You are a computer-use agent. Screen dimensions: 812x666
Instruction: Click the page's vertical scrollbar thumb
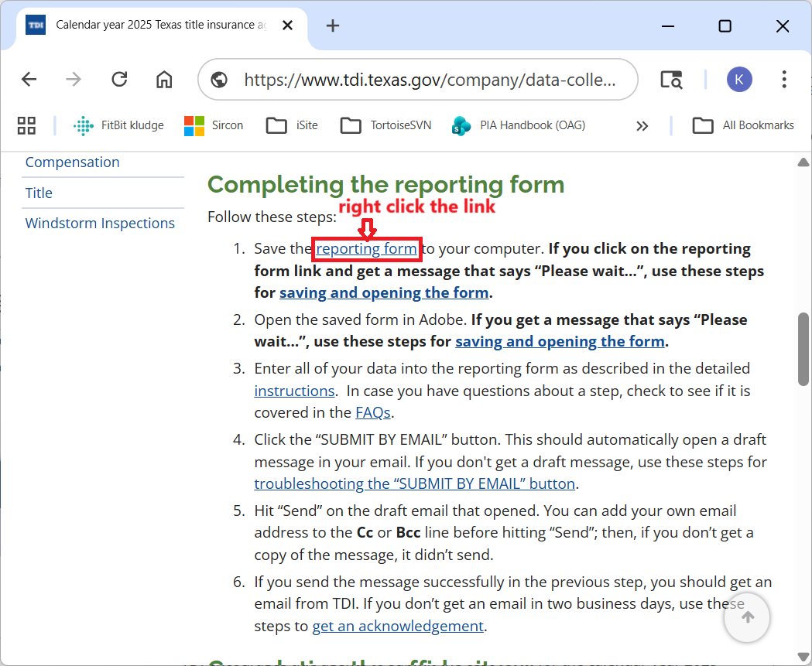point(803,348)
